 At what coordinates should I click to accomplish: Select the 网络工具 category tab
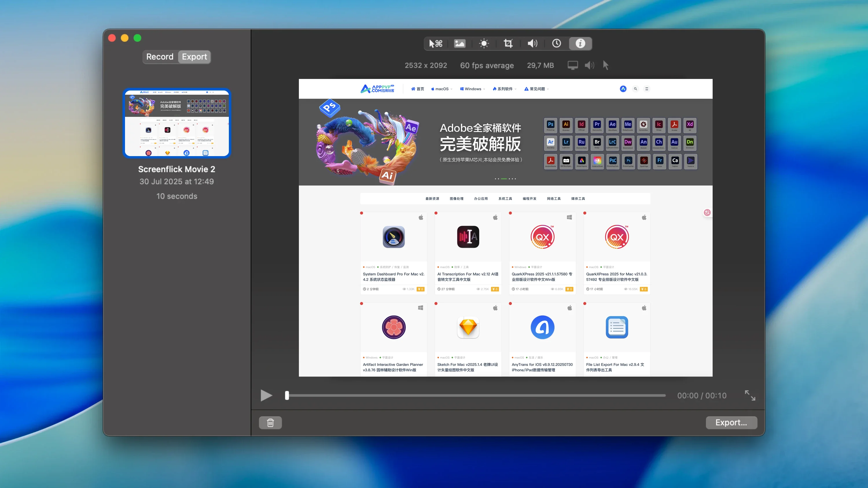coord(553,199)
